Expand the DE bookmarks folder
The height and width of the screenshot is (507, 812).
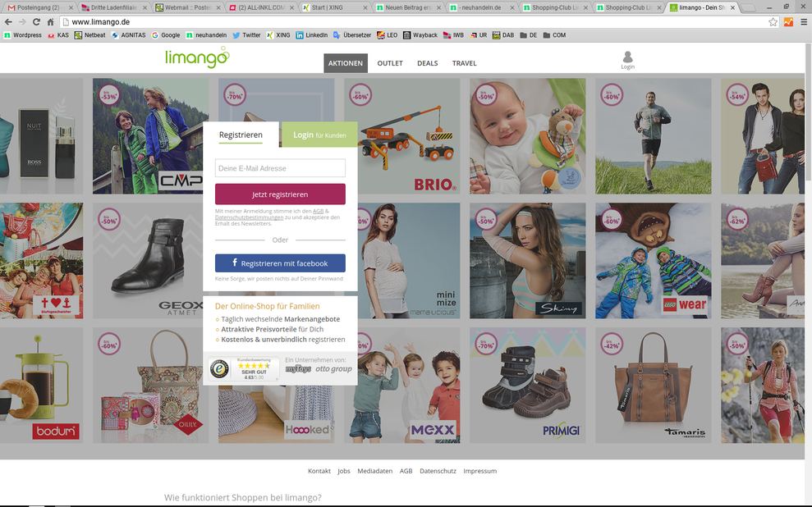[528, 35]
